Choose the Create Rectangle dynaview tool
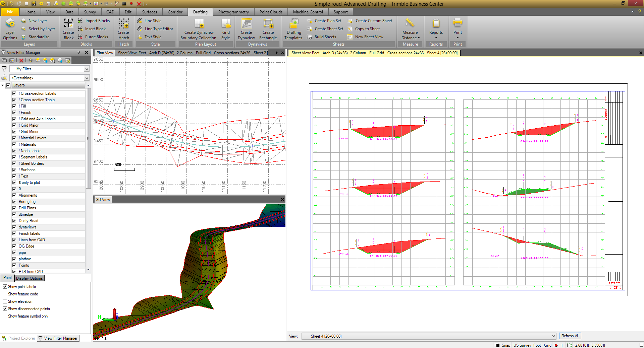644x348 pixels. tap(268, 29)
